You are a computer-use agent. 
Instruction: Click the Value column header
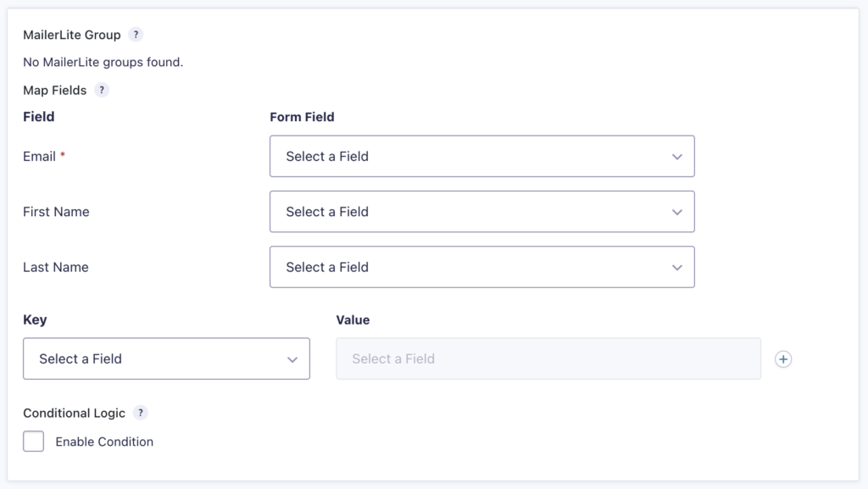(351, 320)
